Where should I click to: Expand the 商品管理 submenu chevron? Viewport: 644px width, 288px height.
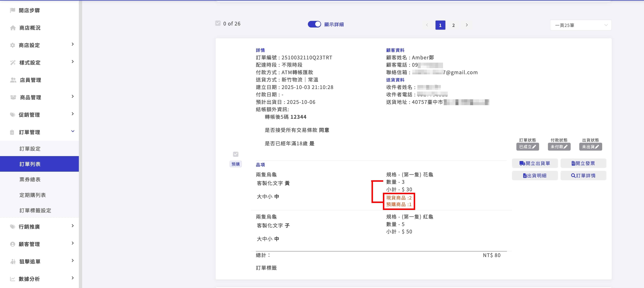tap(73, 96)
